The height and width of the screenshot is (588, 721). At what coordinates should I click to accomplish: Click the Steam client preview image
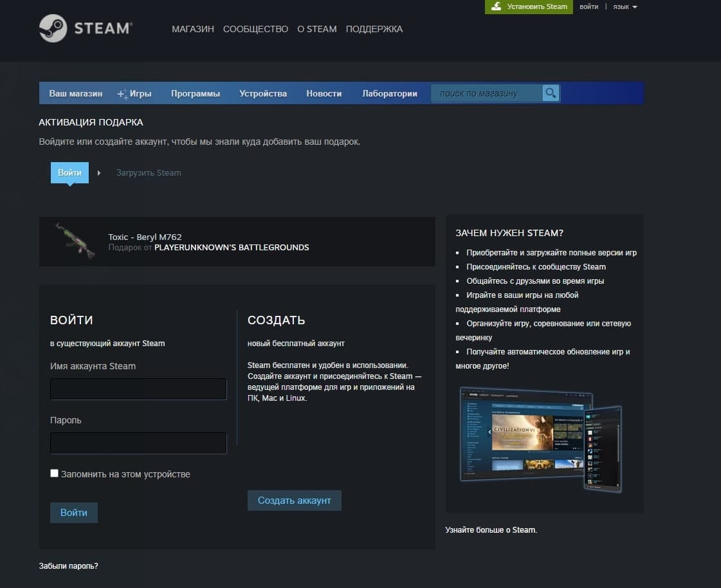click(541, 439)
